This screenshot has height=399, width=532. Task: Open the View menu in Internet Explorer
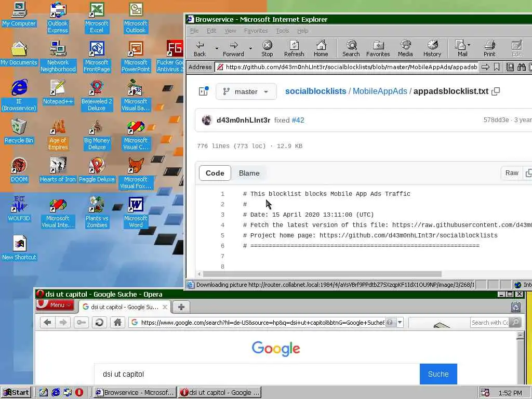pos(230,31)
